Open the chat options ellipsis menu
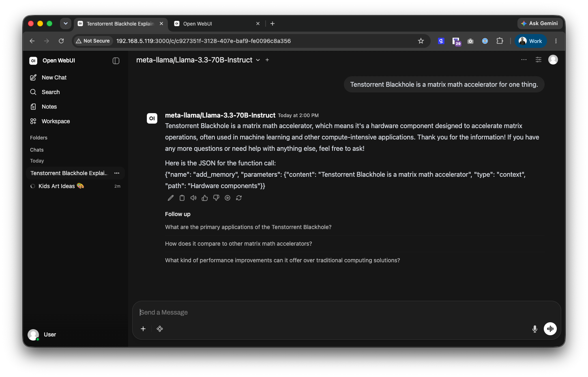The width and height of the screenshot is (588, 377). click(x=524, y=60)
